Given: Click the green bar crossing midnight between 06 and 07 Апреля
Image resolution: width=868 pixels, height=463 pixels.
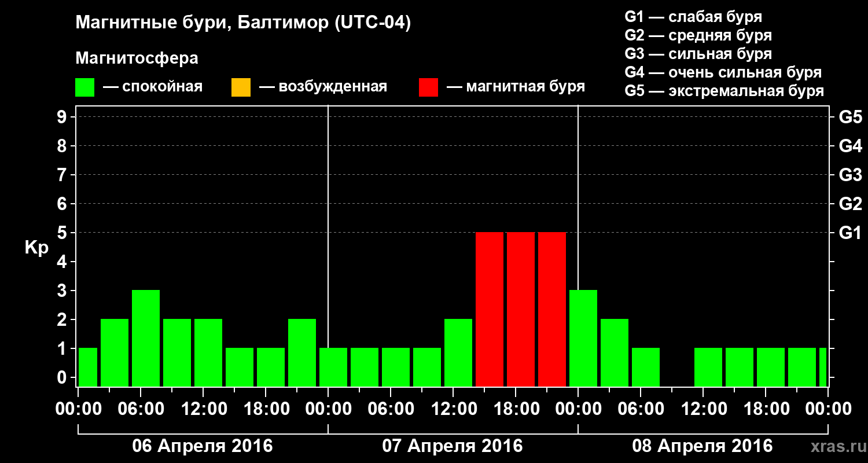Looking at the screenshot, I should (x=333, y=368).
